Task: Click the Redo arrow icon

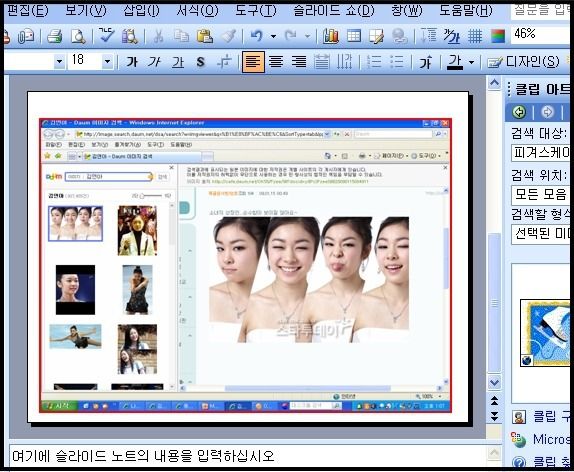Action: pyautogui.click(x=291, y=36)
